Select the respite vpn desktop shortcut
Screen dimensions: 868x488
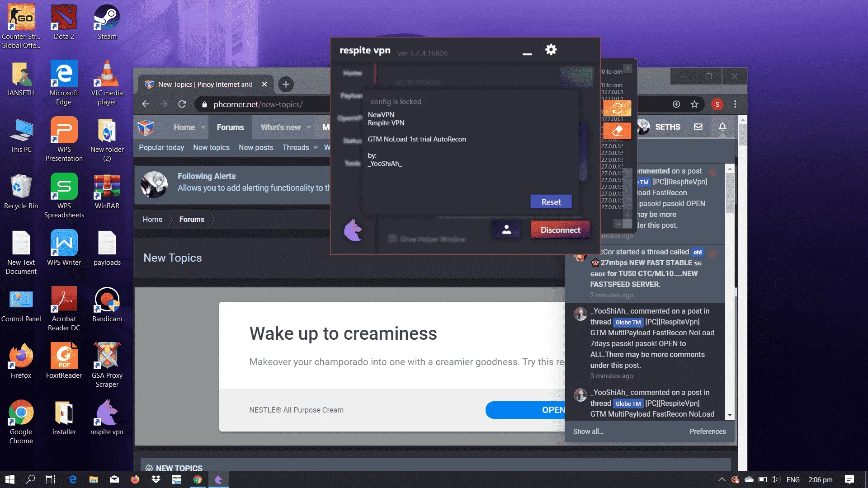[107, 418]
